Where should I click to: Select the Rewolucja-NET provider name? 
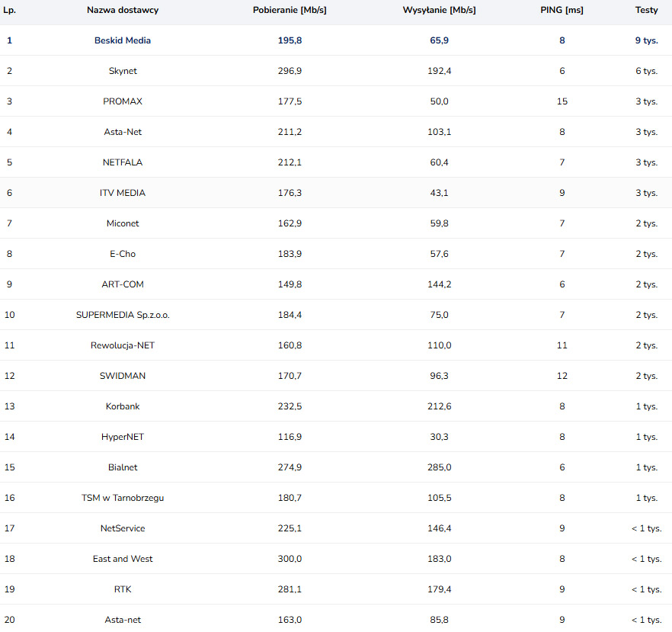(123, 345)
